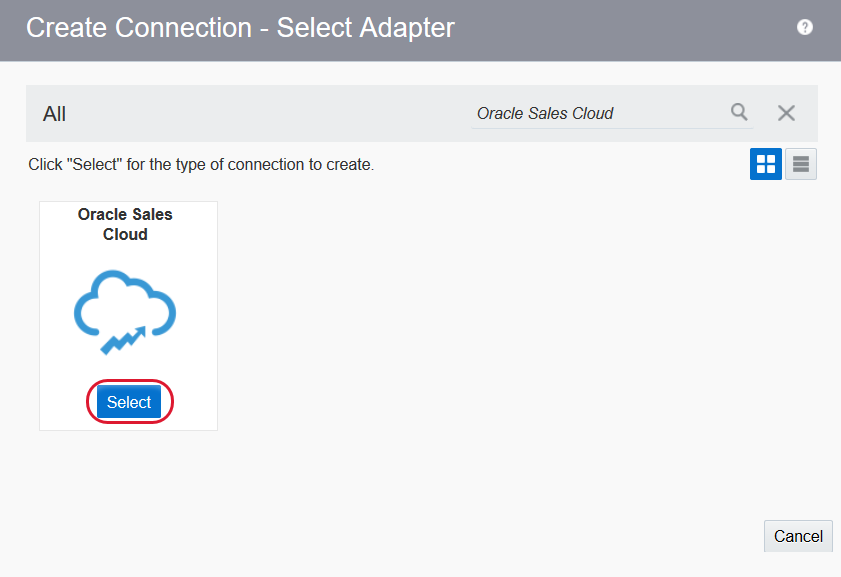Click the Oracle Sales Cloud adapter cloud icon
The width and height of the screenshot is (841, 577).
coord(125,308)
